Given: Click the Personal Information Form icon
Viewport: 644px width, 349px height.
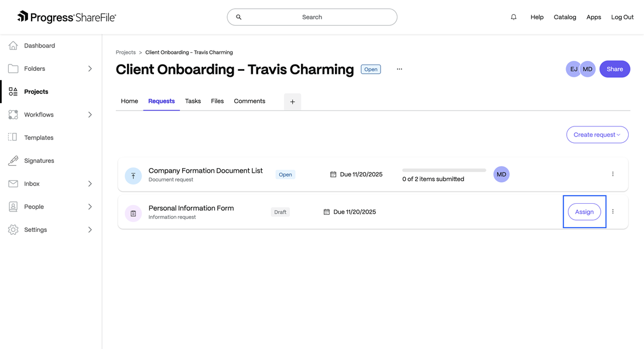Looking at the screenshot, I should 133,213.
